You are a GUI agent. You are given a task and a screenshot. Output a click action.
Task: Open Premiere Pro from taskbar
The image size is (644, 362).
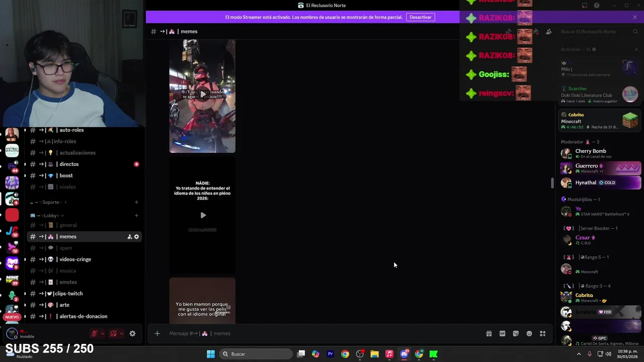[x=330, y=354]
